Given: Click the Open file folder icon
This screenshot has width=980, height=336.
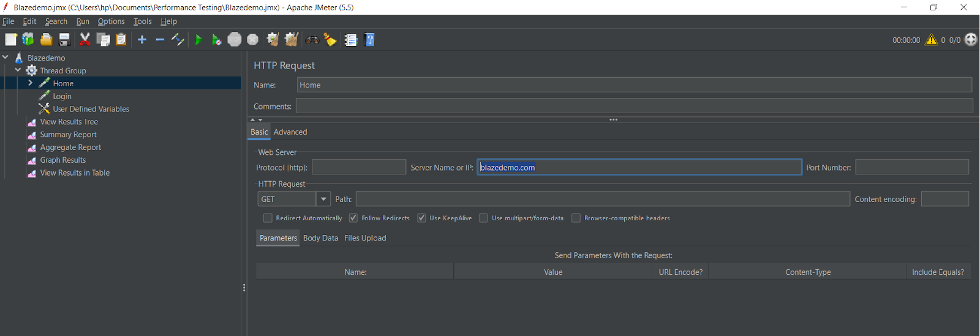Looking at the screenshot, I should (47, 40).
